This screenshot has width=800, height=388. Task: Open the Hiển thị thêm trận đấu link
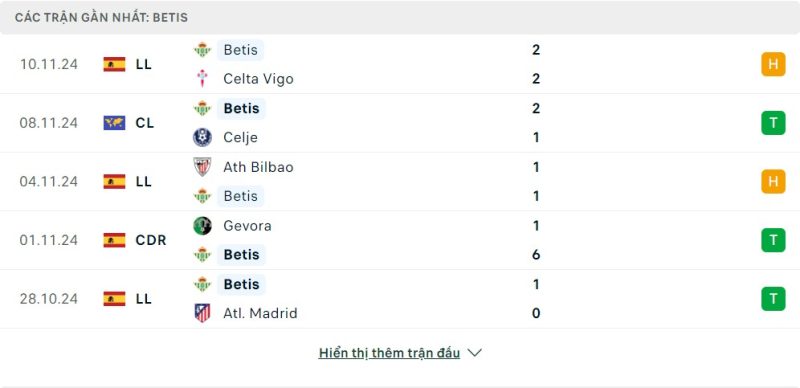389,353
